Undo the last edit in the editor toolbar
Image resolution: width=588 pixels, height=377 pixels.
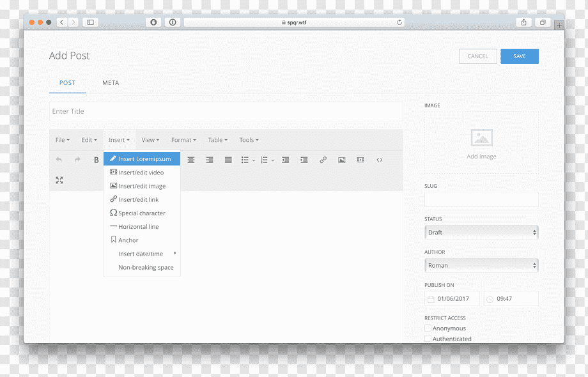click(59, 160)
